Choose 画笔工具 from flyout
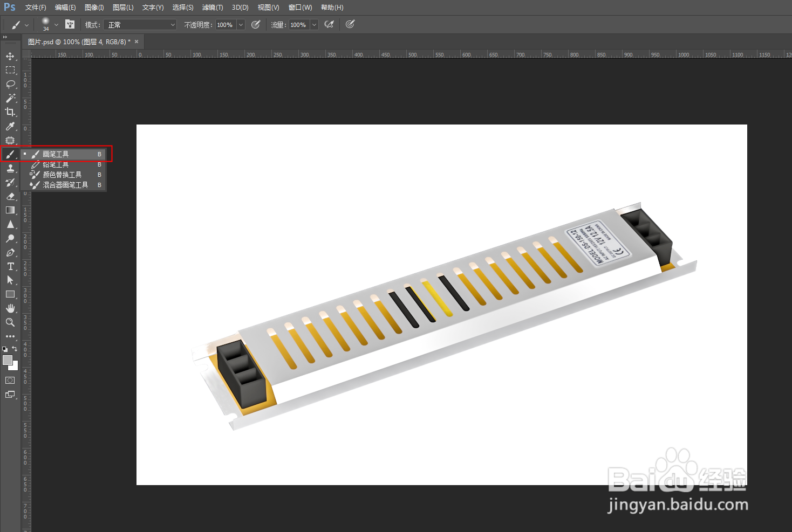 tap(63, 154)
